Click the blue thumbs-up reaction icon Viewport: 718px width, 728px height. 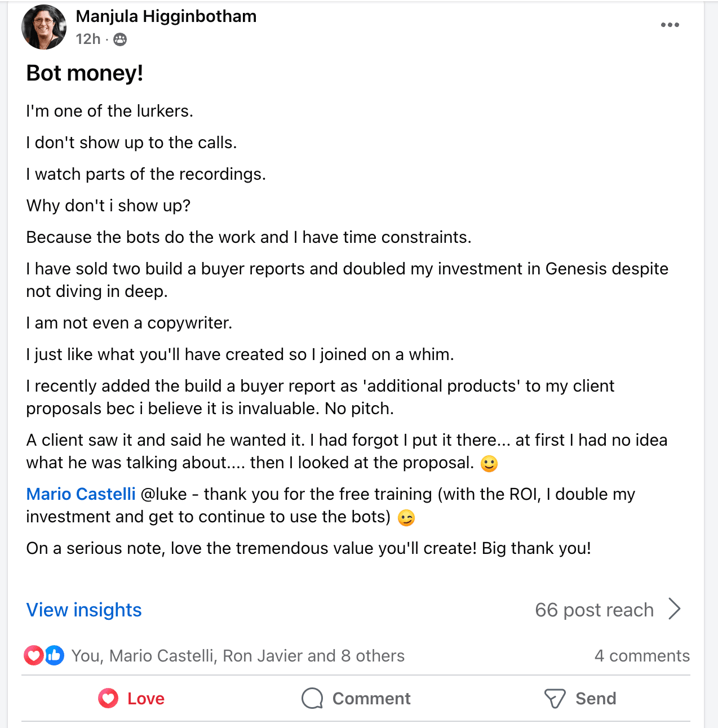54,655
